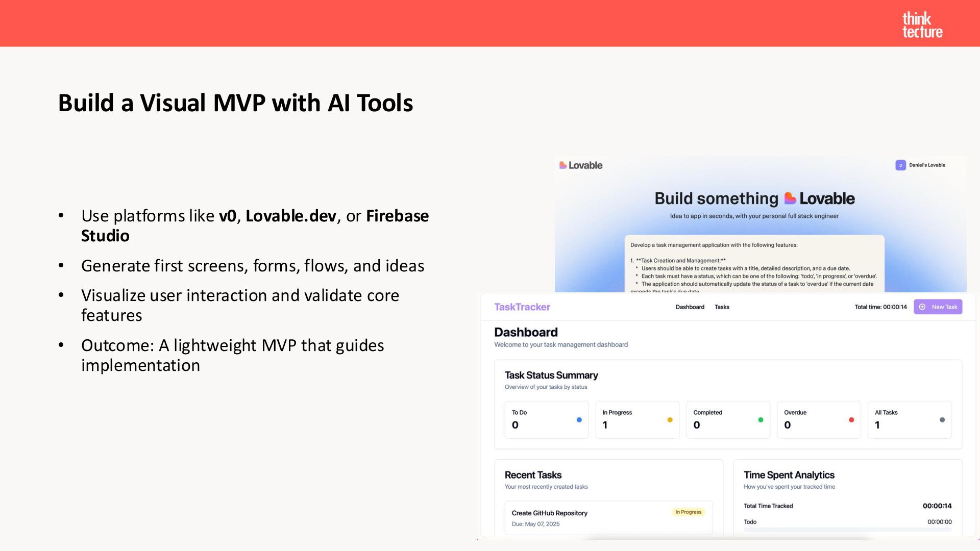Open the Create GitHub Repository task
Screen dimensions: 980x551
(x=549, y=513)
